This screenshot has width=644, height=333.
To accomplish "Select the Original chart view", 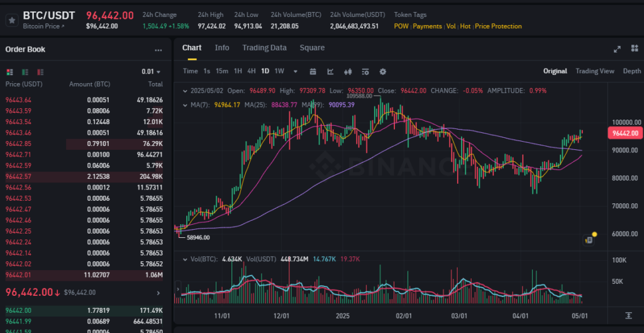I will point(555,71).
